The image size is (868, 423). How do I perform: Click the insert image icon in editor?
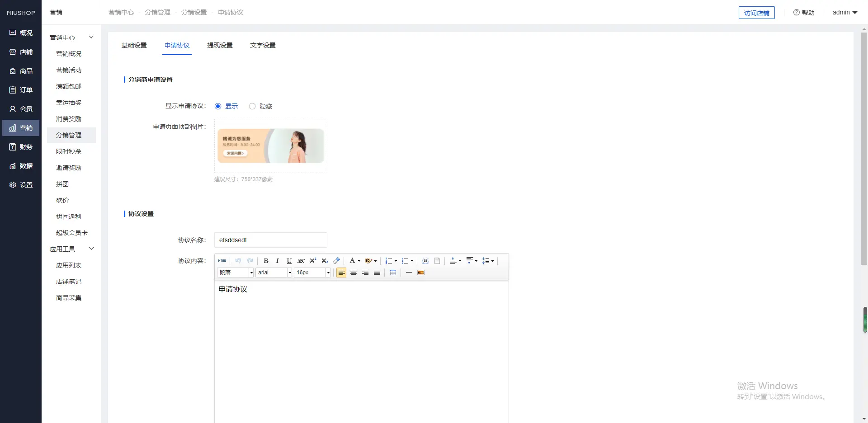click(x=421, y=273)
